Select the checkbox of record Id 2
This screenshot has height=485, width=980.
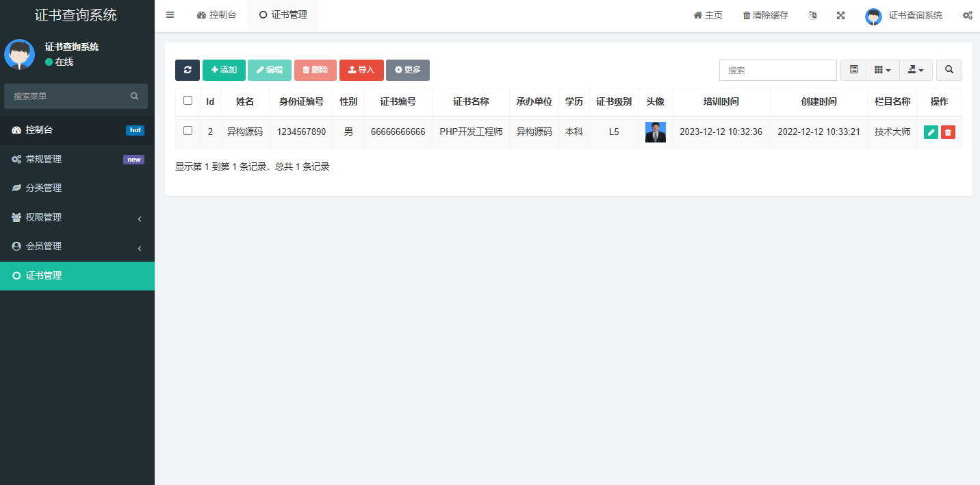(188, 131)
